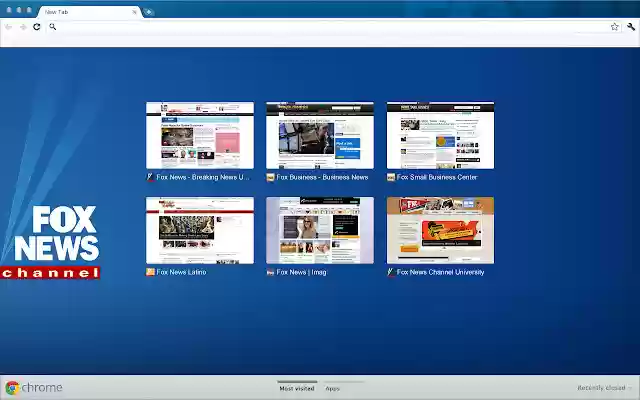Click the favicon beside Fox News Imag

(x=270, y=272)
